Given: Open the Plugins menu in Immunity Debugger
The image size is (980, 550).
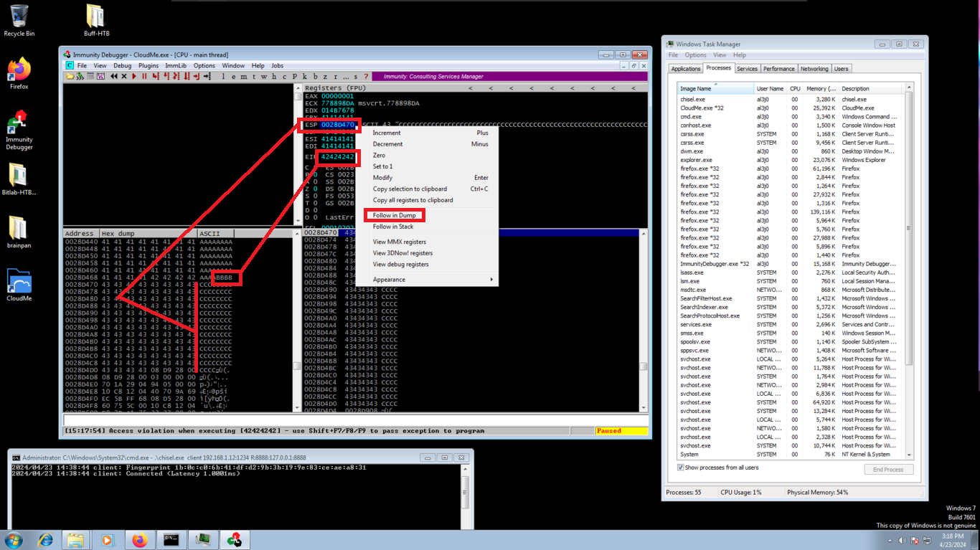Looking at the screenshot, I should point(149,66).
